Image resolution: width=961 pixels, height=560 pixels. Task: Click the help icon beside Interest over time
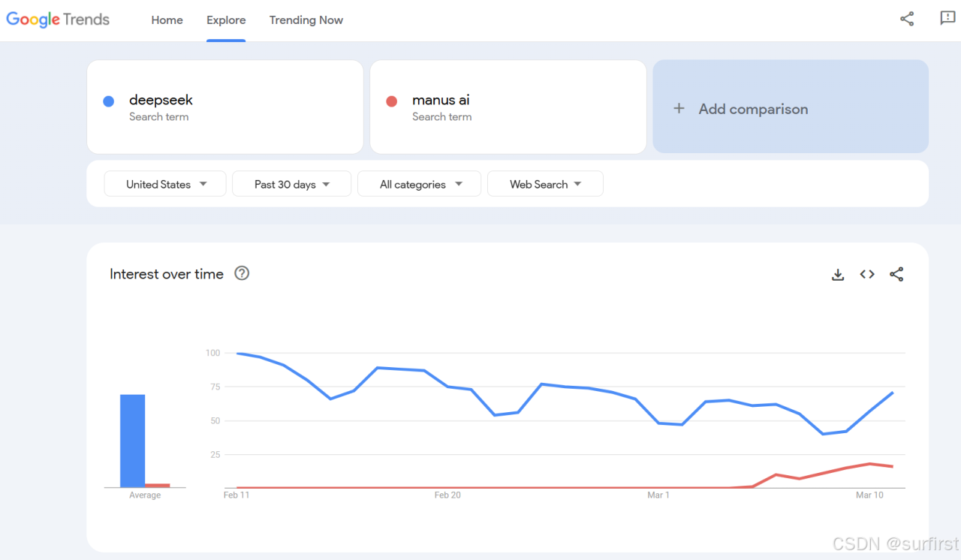coord(242,274)
